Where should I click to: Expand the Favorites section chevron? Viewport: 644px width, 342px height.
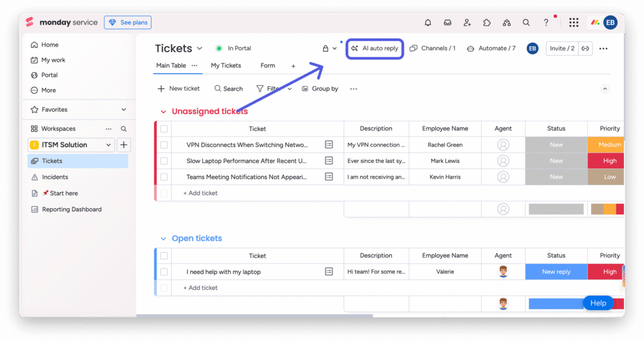coord(124,109)
